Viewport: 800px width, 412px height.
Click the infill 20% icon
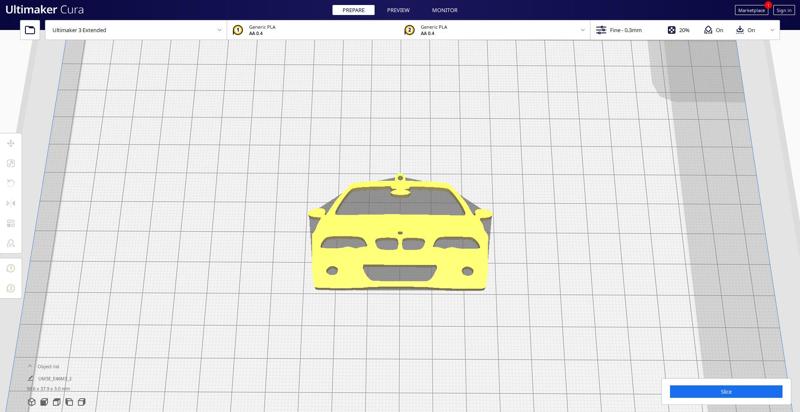[x=671, y=30]
